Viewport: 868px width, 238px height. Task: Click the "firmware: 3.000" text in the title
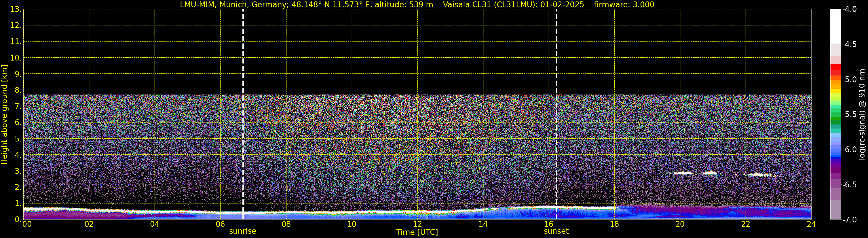tap(624, 5)
